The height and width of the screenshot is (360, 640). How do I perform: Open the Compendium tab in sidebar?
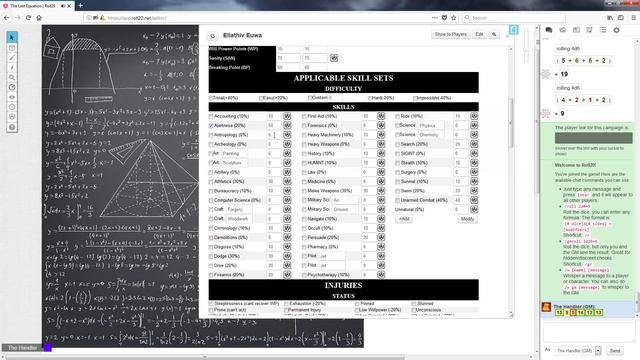tap(589, 30)
